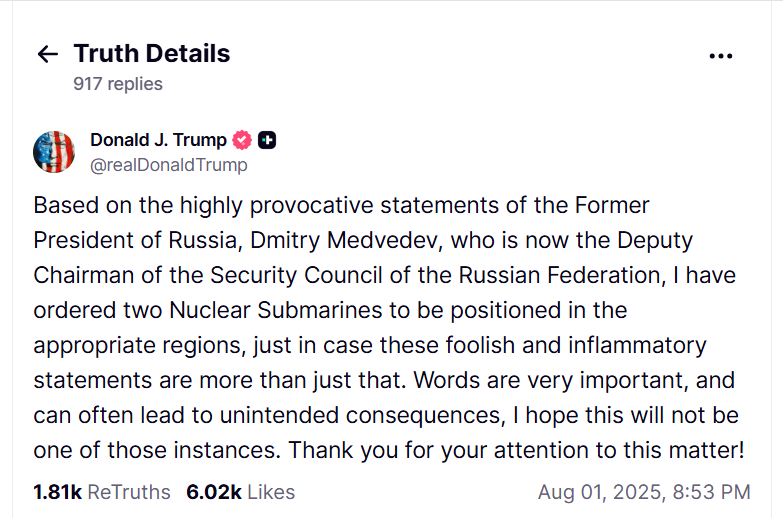Show the 1.81k ReTruths list
The height and width of the screenshot is (518, 783).
tap(102, 492)
